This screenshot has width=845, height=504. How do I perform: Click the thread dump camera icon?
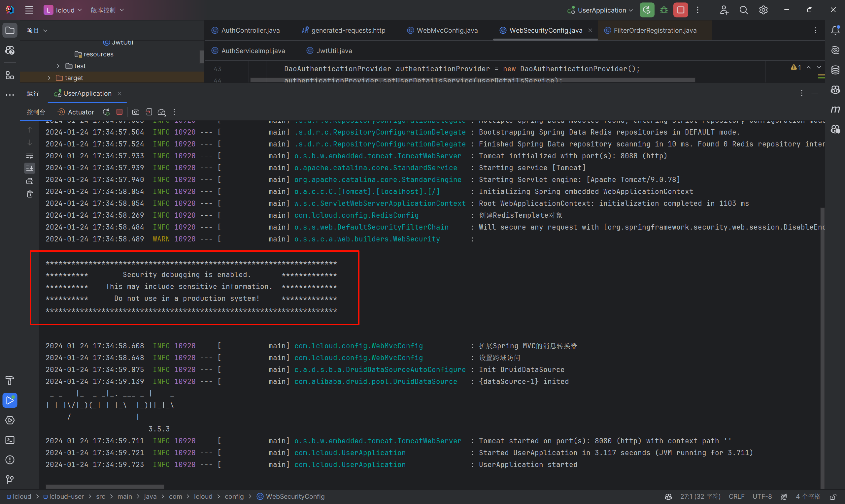136,112
